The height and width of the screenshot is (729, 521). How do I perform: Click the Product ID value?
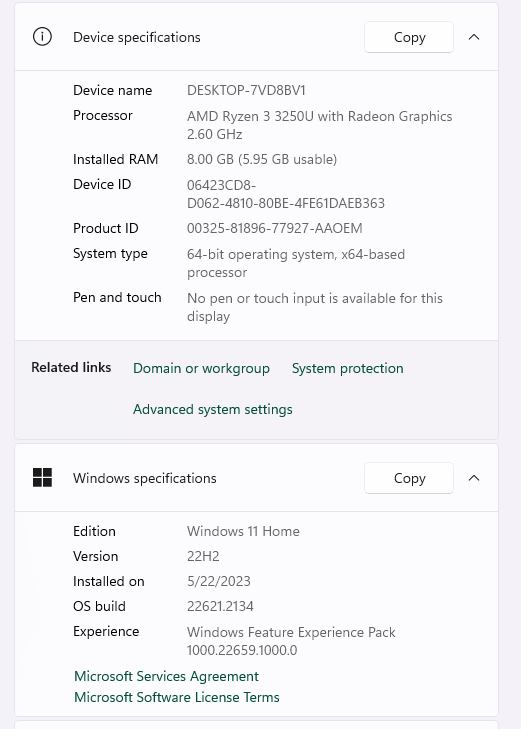coord(275,228)
